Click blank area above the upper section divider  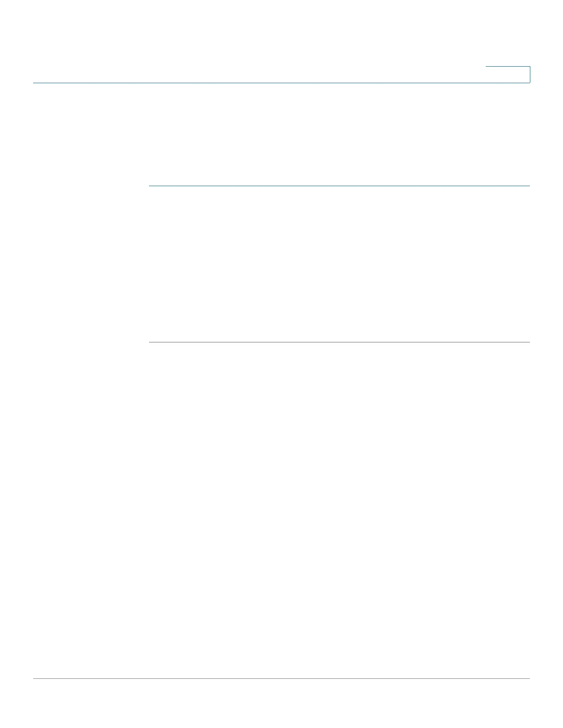coord(339,135)
